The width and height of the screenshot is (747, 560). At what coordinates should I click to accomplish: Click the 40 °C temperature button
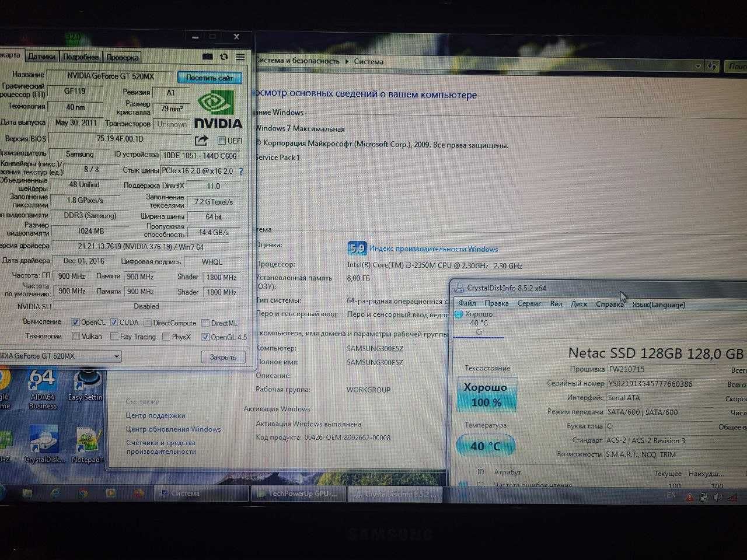486,446
